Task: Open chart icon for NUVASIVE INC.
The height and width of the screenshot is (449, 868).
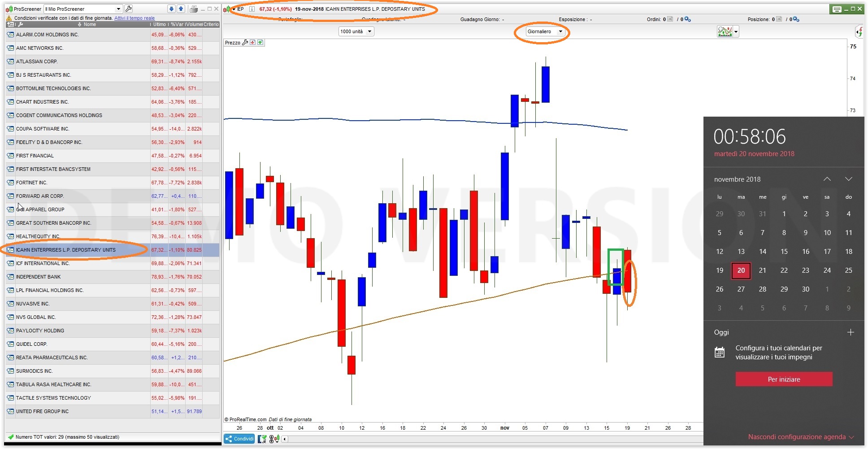Action: [10, 304]
